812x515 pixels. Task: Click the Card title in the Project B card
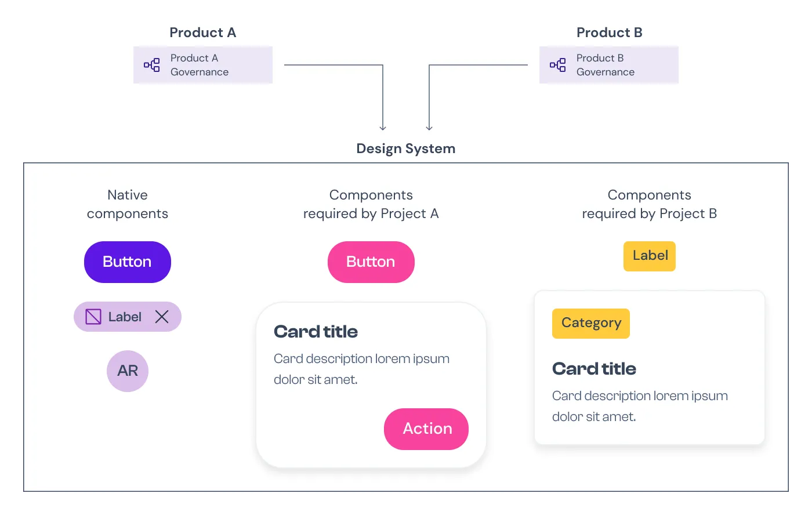(594, 369)
